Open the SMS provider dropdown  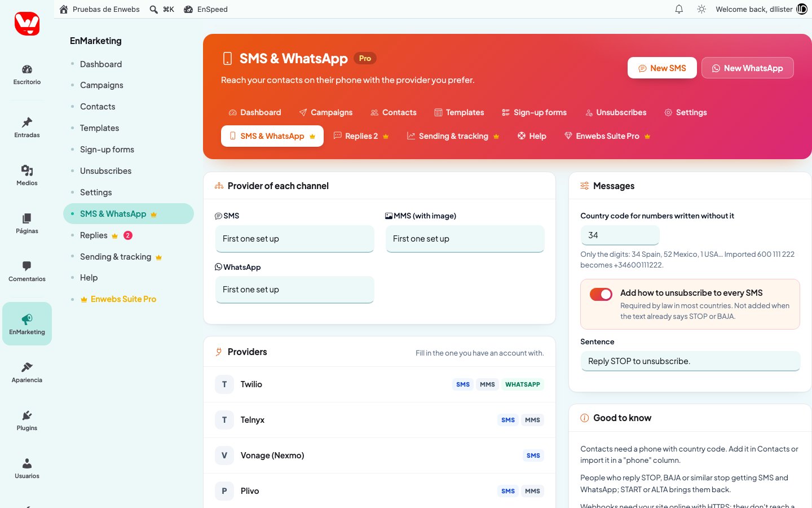point(295,239)
